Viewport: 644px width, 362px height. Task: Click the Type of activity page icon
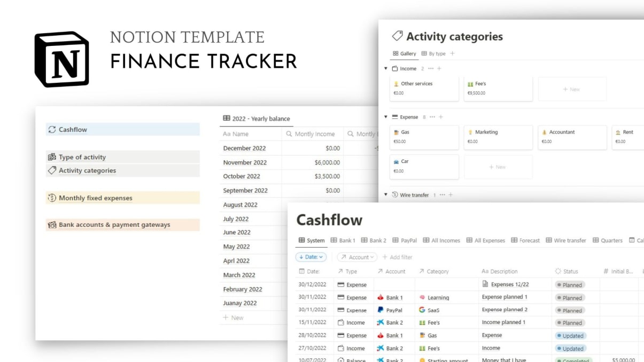(x=52, y=157)
